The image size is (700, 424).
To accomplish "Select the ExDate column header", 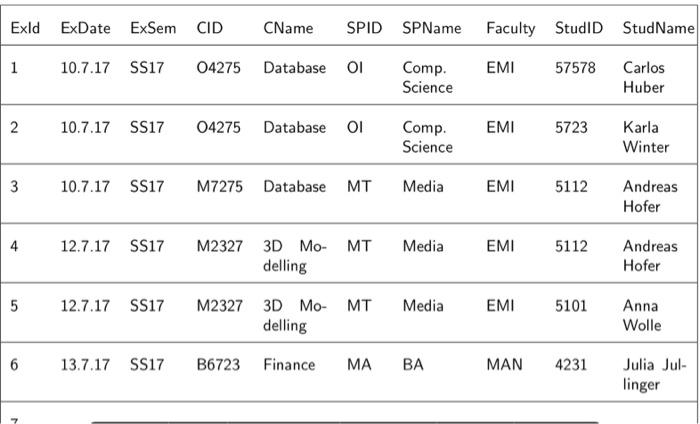I will (85, 28).
